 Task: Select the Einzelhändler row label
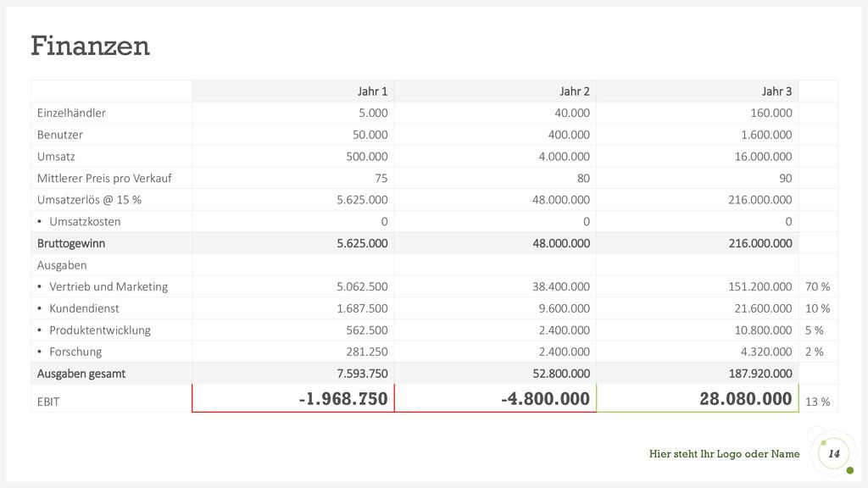[71, 113]
